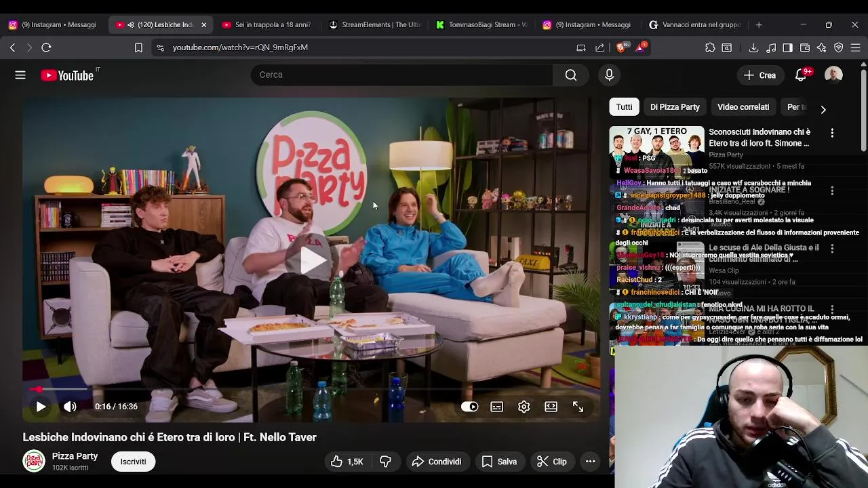Image resolution: width=868 pixels, height=488 pixels.
Task: Submit search with magnifier button
Action: [x=571, y=75]
